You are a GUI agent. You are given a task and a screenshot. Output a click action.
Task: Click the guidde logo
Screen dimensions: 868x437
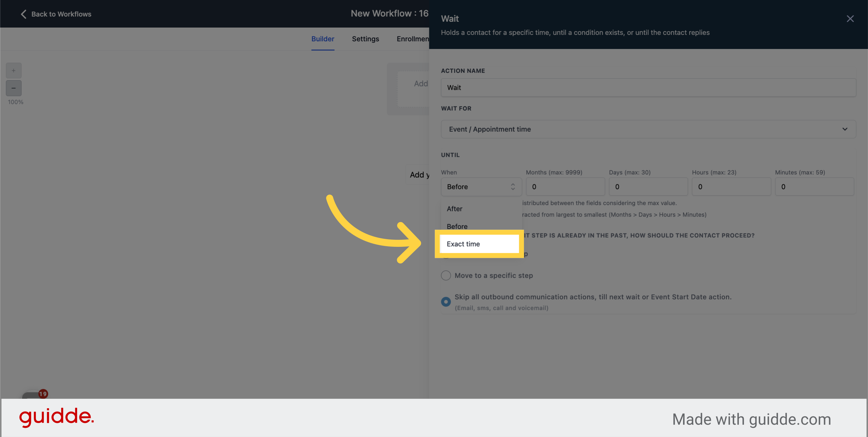[x=57, y=418]
